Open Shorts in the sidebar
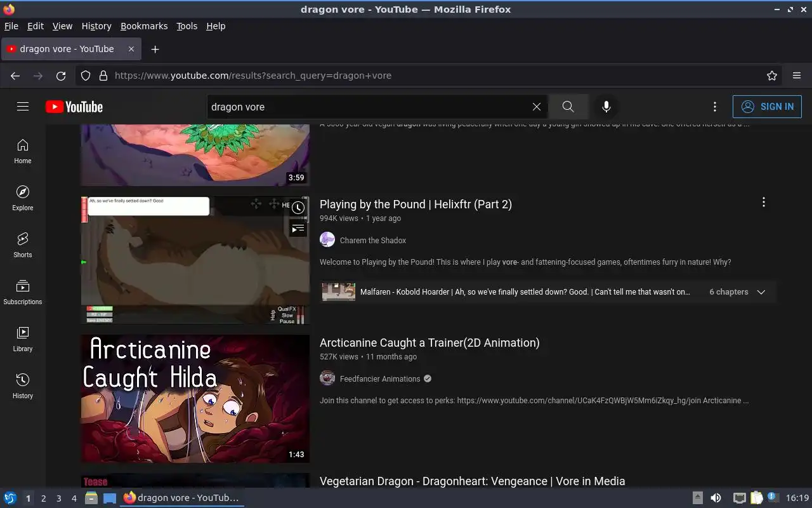 (23, 246)
